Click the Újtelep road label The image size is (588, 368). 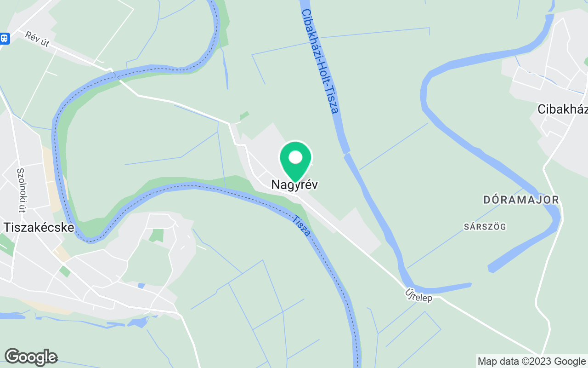(x=419, y=295)
